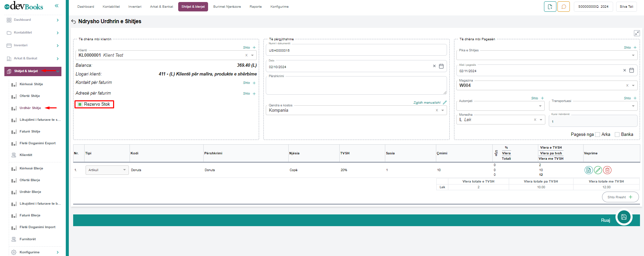Collapse the sidebar with double chevron
This screenshot has width=644, height=256.
(57, 6)
